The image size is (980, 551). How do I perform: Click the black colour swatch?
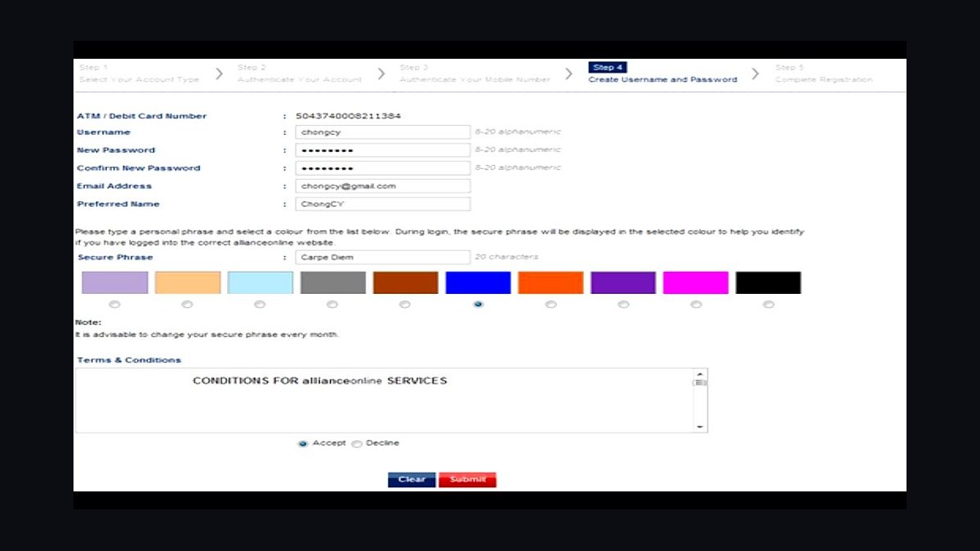[768, 282]
